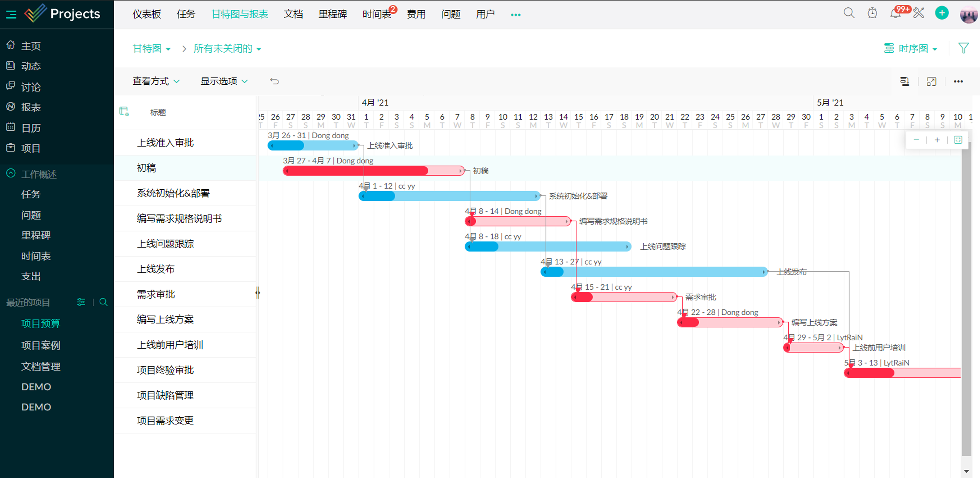Image resolution: width=980 pixels, height=478 pixels.
Task: Open the 里程碑 top tab
Action: click(333, 15)
